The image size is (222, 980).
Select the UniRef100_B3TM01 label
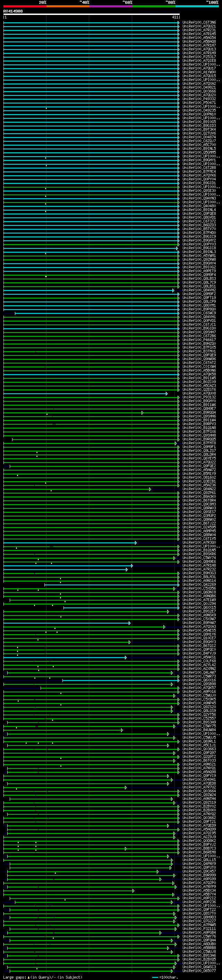(199, 351)
